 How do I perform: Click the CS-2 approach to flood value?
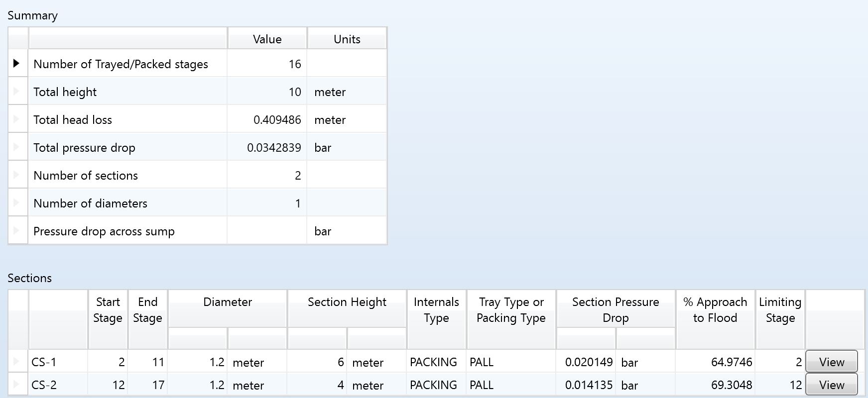[715, 385]
